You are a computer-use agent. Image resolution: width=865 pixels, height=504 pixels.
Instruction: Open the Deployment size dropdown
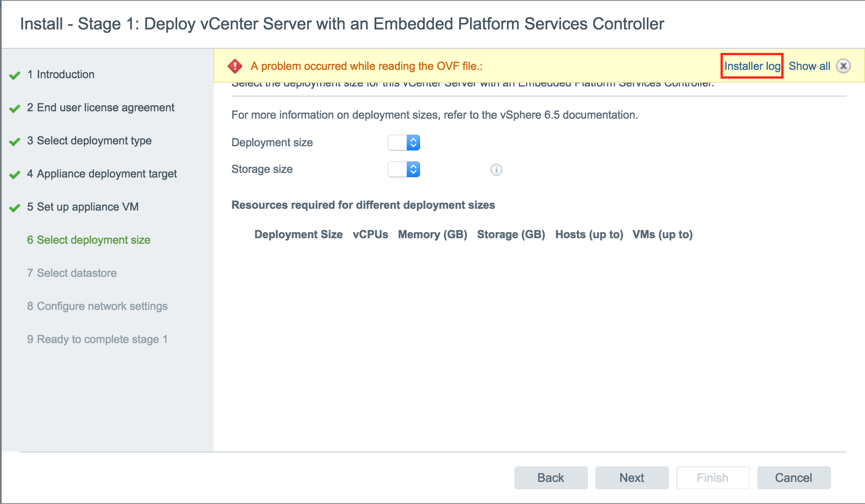404,143
